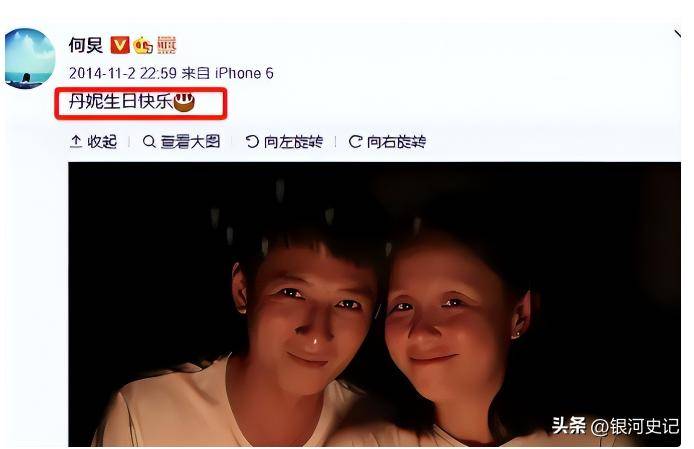Collapse the image using the 收起 arrow
This screenshot has height=449, width=694.
pos(76,141)
